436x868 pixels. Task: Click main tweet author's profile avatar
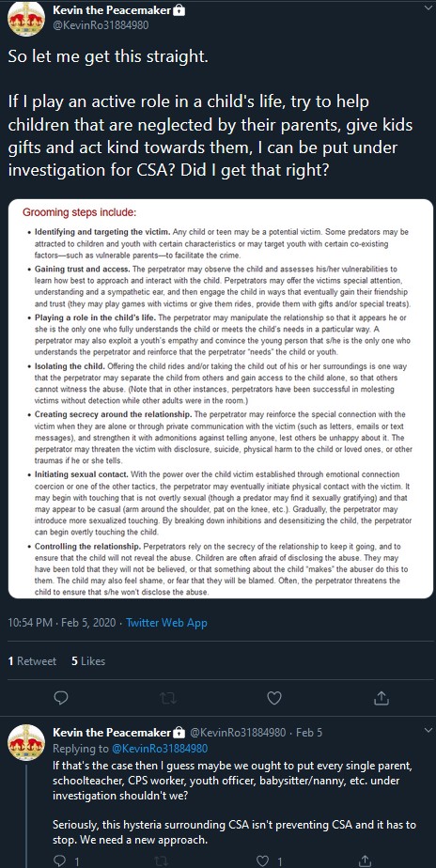pos(26,18)
